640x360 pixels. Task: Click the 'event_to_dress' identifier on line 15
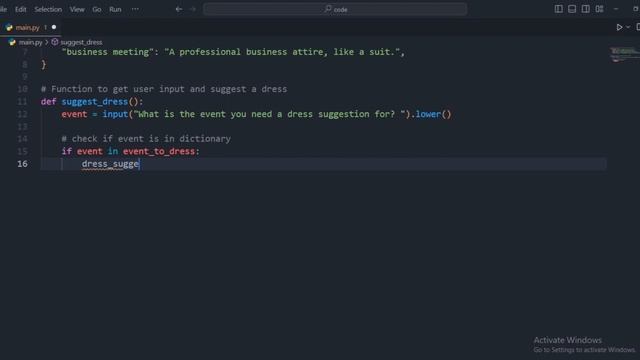pyautogui.click(x=159, y=151)
